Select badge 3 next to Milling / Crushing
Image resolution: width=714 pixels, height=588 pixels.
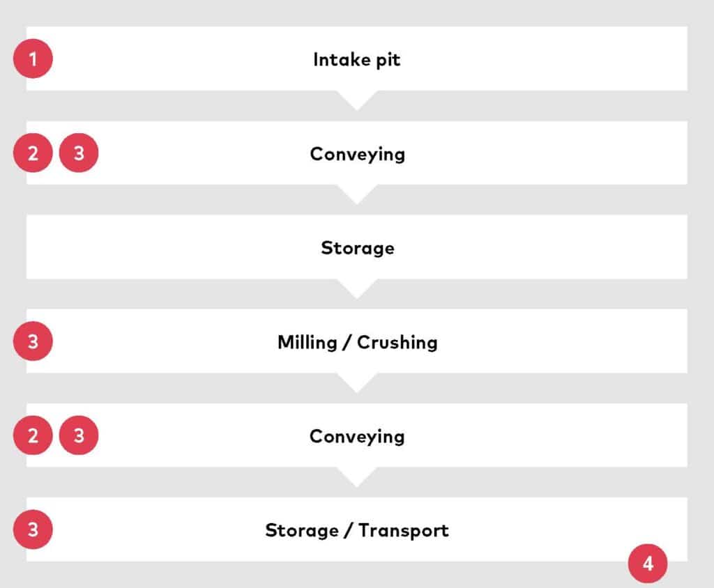(x=33, y=341)
